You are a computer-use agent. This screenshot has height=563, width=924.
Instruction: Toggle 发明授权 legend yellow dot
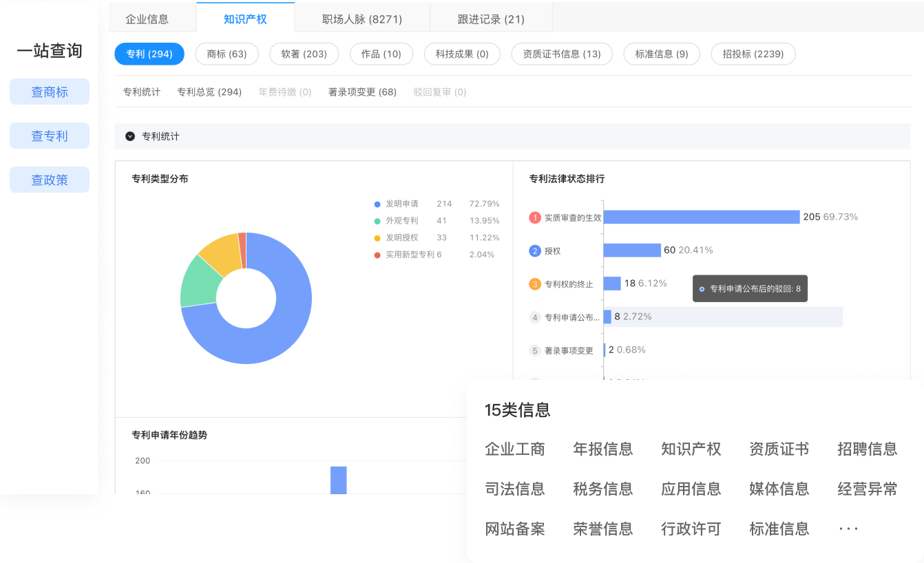377,237
